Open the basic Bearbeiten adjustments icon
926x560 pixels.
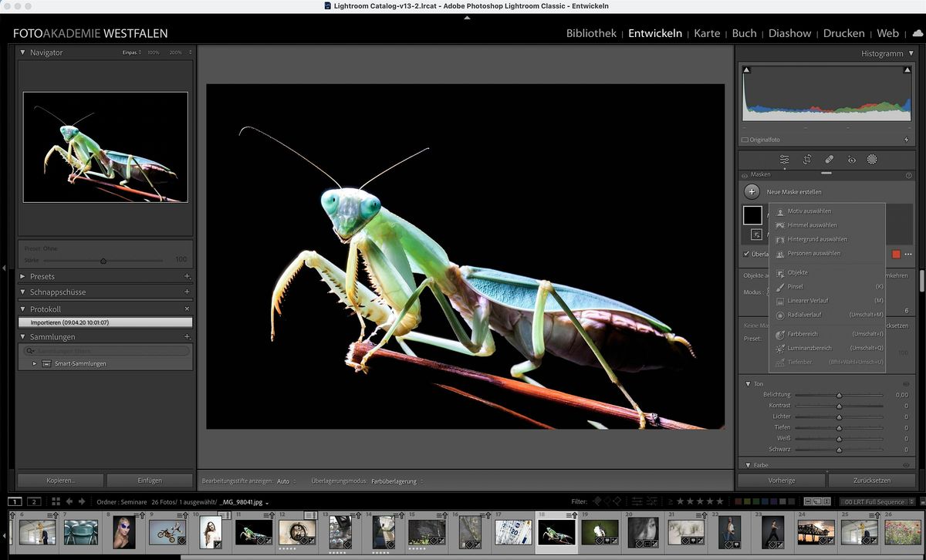pos(784,160)
